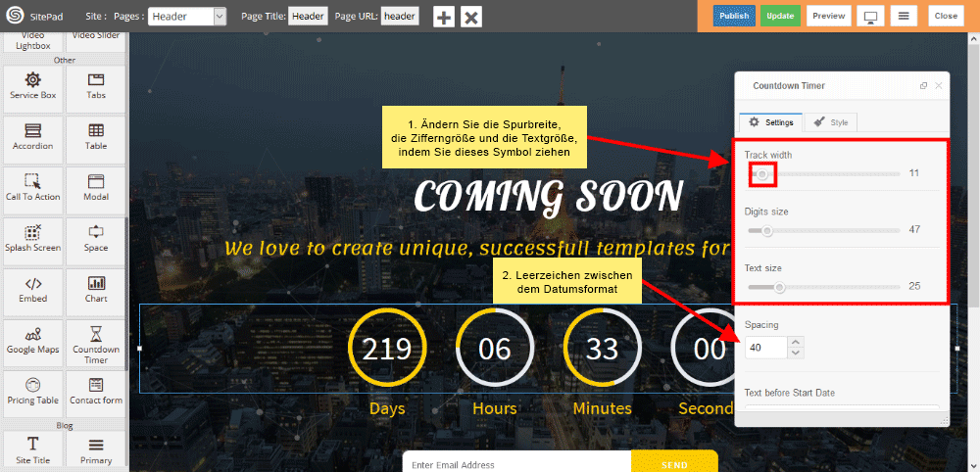Add the Primary menu widget

coord(96,450)
